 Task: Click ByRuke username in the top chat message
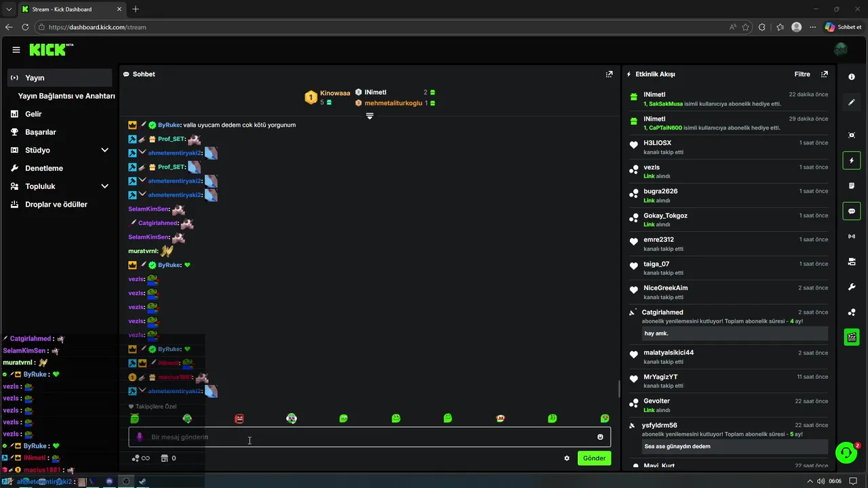pyautogui.click(x=169, y=125)
